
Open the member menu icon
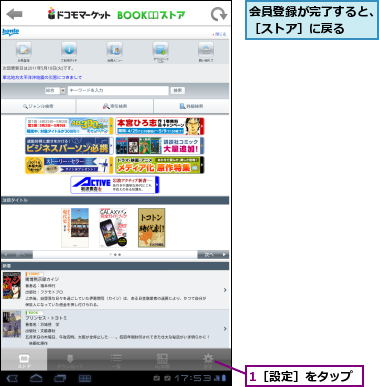pos(115,50)
